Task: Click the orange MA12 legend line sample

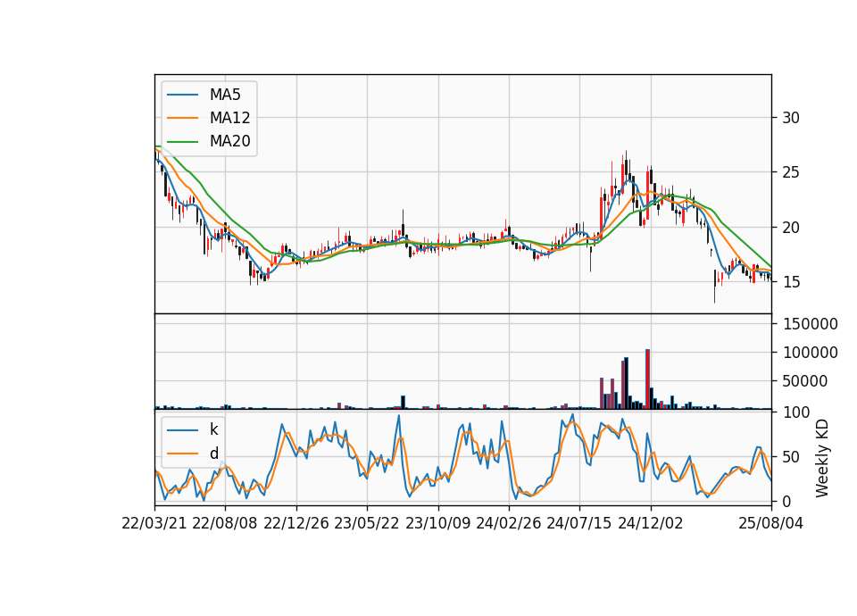Action: (x=182, y=118)
